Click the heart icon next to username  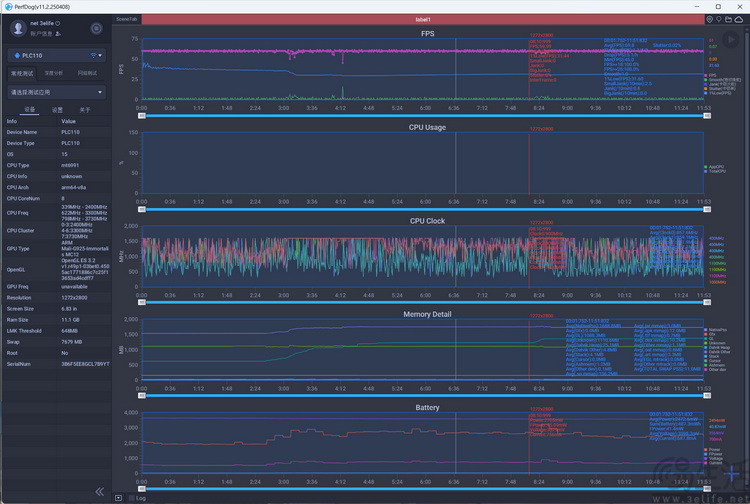57,23
